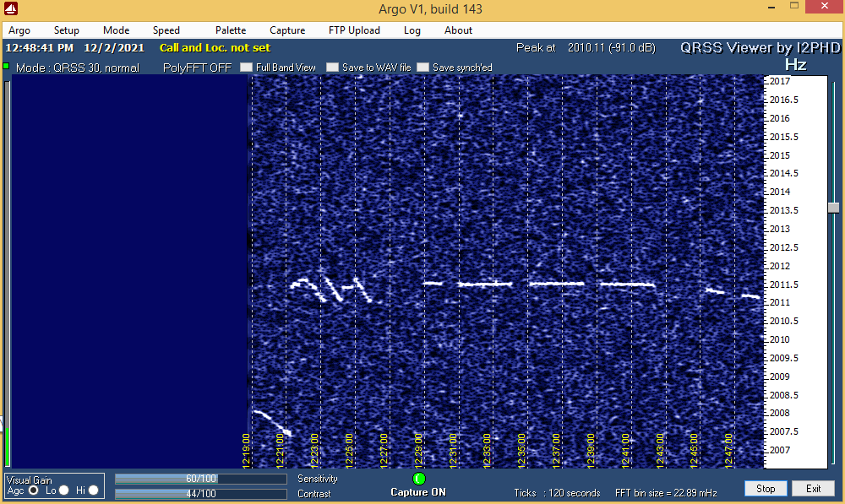The image size is (845, 504).
Task: Open the Palette menu
Action: tap(231, 30)
